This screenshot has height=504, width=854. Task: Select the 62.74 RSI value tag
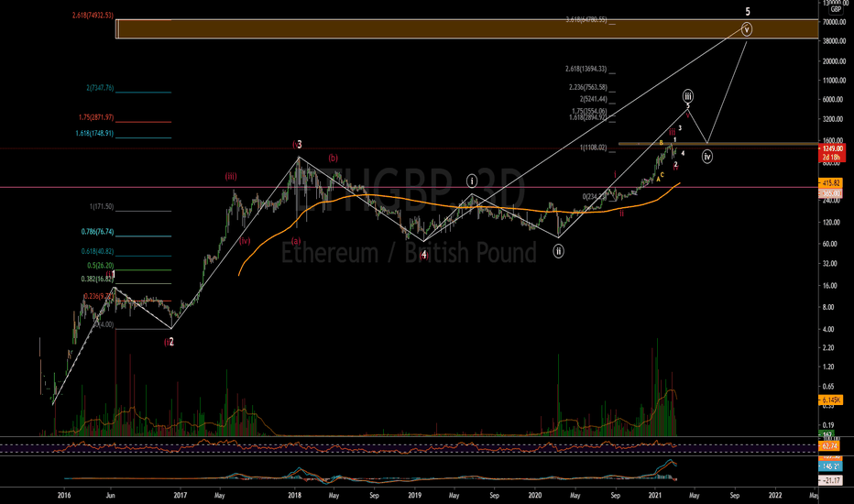pos(830,445)
